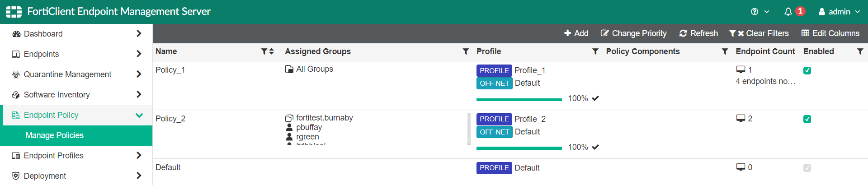The image size is (868, 185).
Task: Click the Default policy enabled checkbox
Action: pos(807,168)
